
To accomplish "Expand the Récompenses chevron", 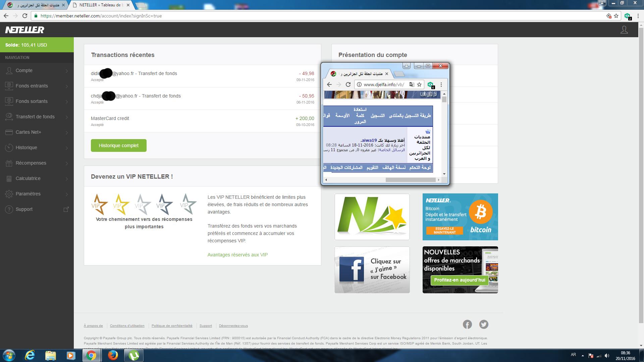I will pos(67,163).
